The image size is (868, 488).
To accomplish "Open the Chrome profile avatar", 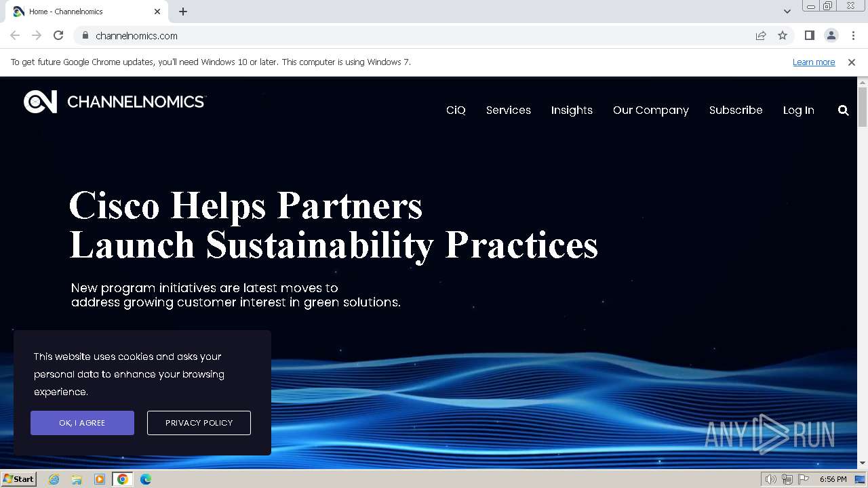I will point(831,35).
